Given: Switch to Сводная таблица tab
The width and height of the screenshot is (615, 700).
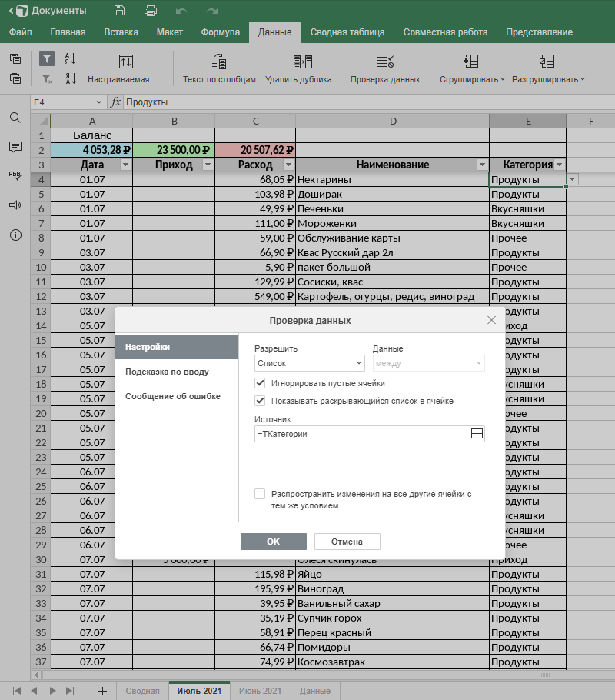Looking at the screenshot, I should pyautogui.click(x=347, y=32).
